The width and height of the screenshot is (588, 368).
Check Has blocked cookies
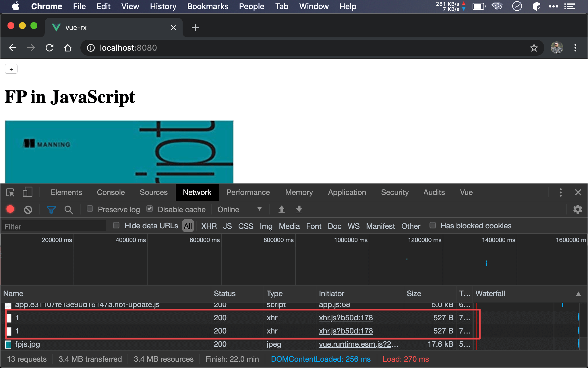(x=433, y=225)
